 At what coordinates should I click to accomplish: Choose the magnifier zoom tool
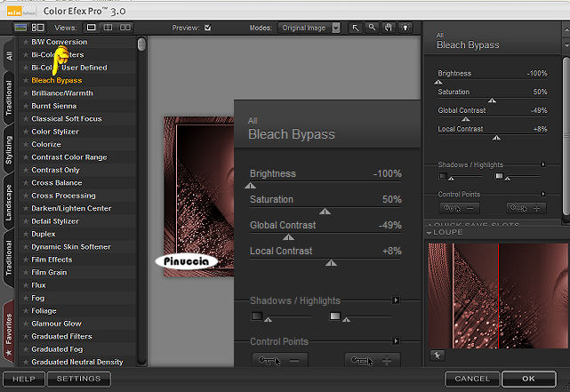372,28
